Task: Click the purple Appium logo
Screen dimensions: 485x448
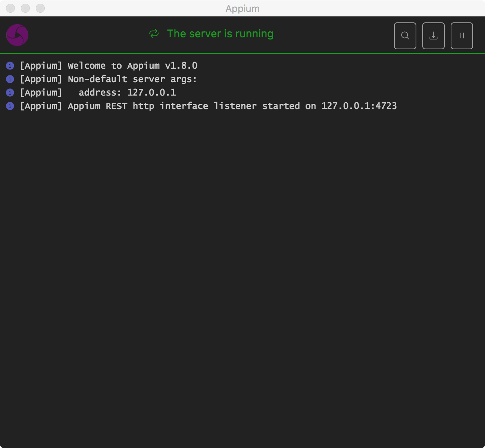Action: click(x=17, y=35)
